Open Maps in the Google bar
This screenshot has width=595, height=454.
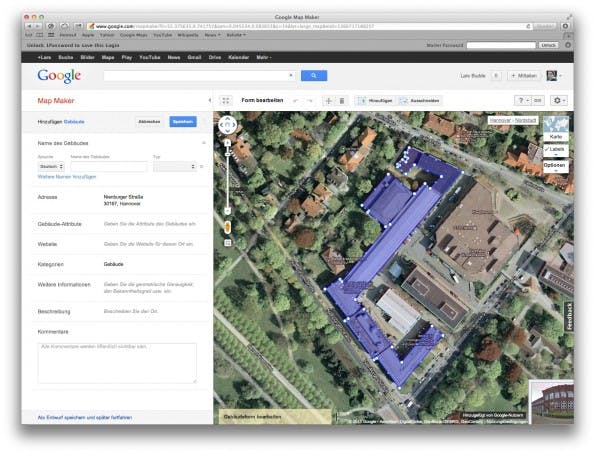click(x=108, y=57)
